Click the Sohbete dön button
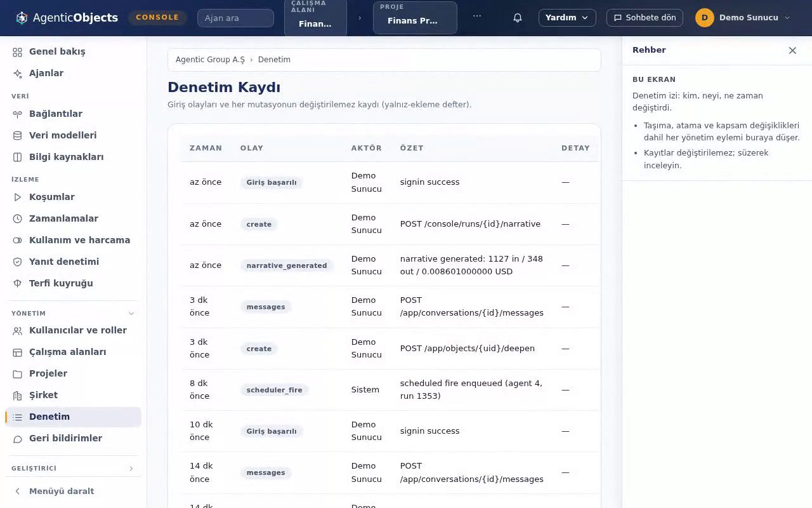The width and height of the screenshot is (812, 508). click(x=645, y=18)
